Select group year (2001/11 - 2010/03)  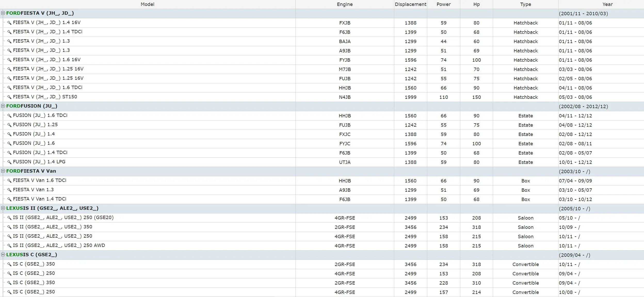pyautogui.click(x=583, y=14)
